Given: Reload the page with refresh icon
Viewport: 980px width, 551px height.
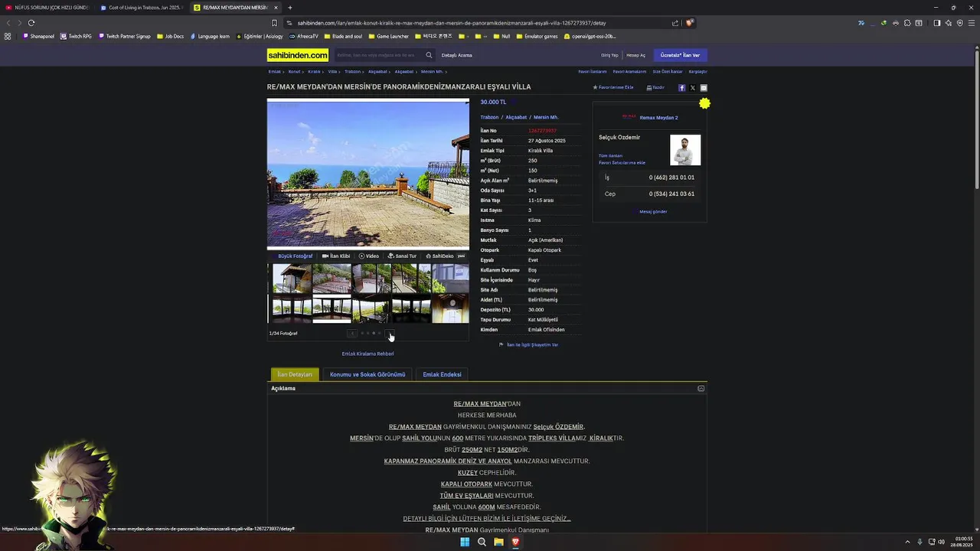Looking at the screenshot, I should click(x=31, y=23).
